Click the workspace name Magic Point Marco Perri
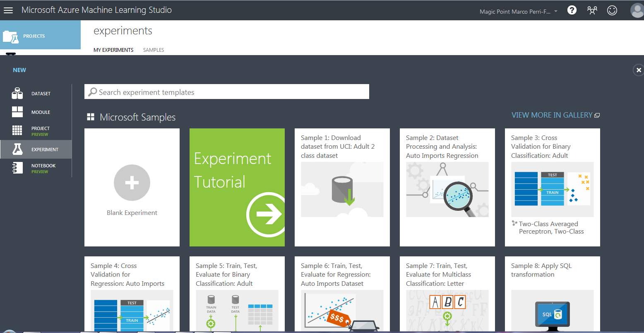The width and height of the screenshot is (644, 333). 515,12
